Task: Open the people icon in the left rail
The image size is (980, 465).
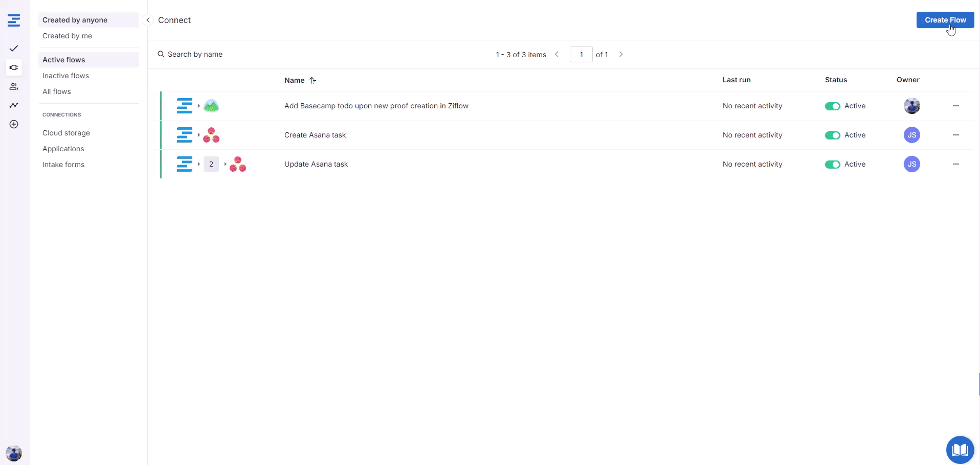Action: tap(14, 86)
